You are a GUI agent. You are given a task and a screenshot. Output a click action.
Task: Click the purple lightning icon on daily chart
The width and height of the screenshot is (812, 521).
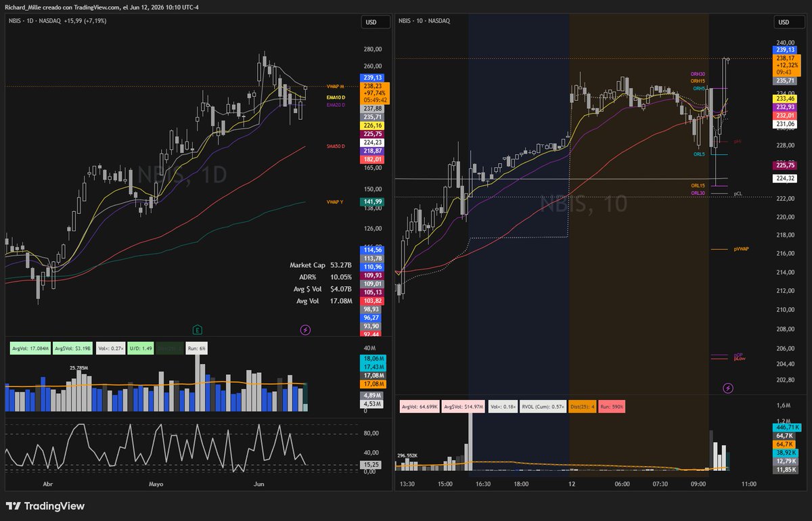point(305,330)
